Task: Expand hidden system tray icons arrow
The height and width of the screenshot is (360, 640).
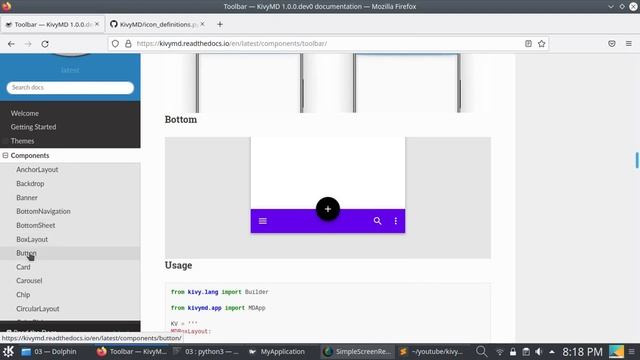Action: 552,352
